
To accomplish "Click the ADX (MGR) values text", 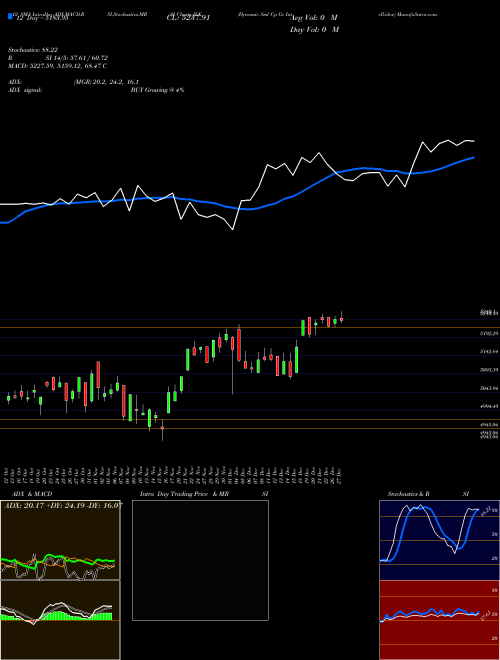I will (106, 82).
